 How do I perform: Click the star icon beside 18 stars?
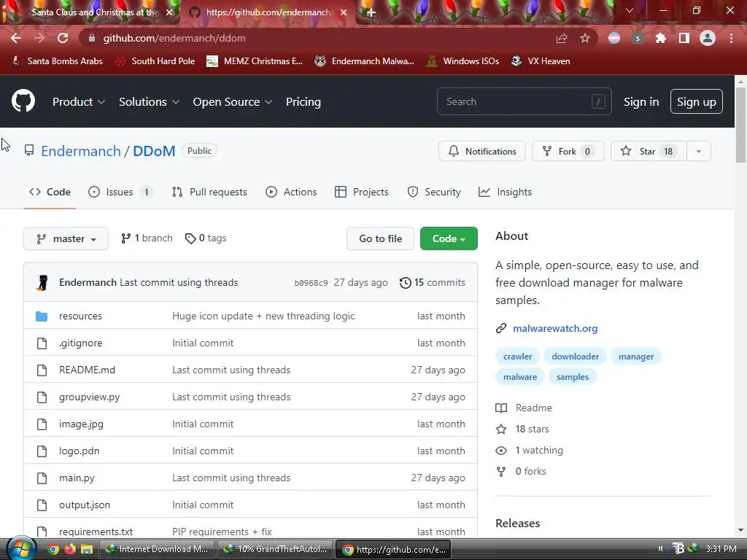click(x=501, y=429)
